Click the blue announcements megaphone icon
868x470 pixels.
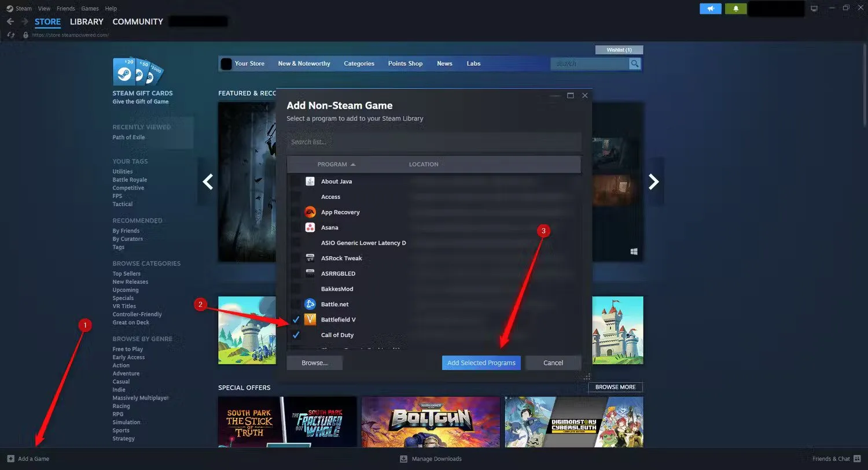coord(710,9)
